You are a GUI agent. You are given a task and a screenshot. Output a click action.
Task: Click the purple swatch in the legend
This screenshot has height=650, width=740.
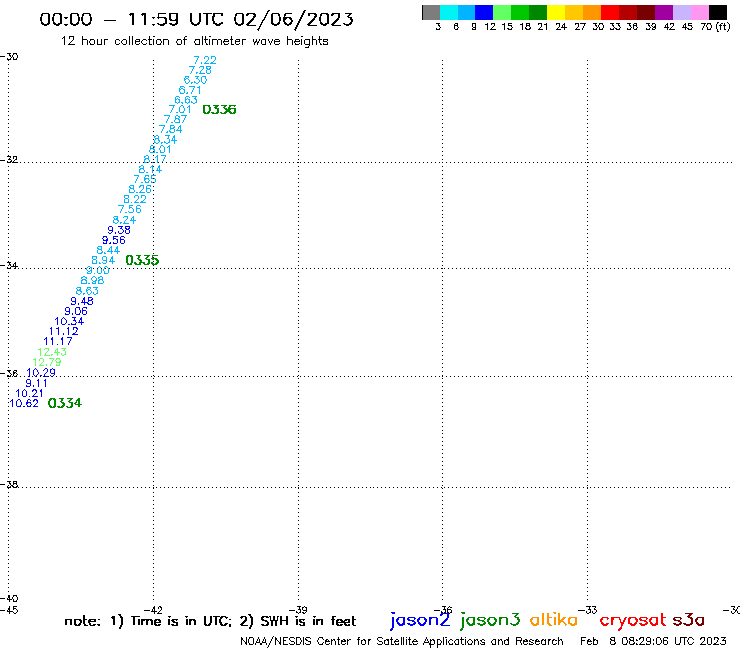point(664,12)
